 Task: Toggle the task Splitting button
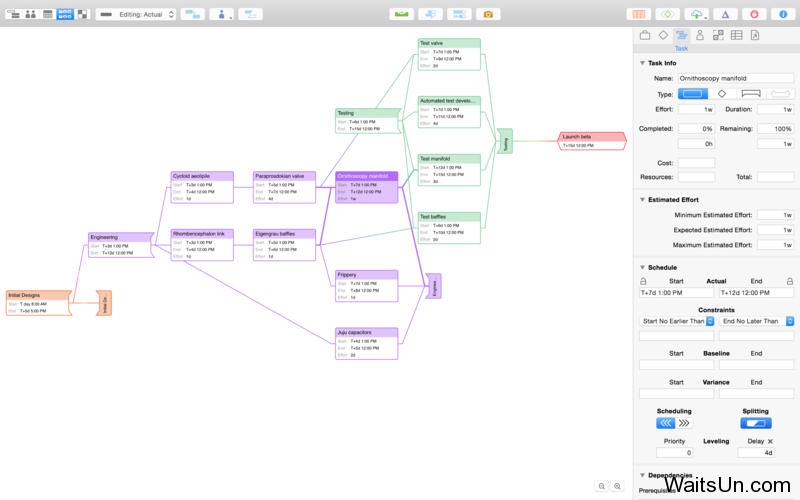point(756,423)
